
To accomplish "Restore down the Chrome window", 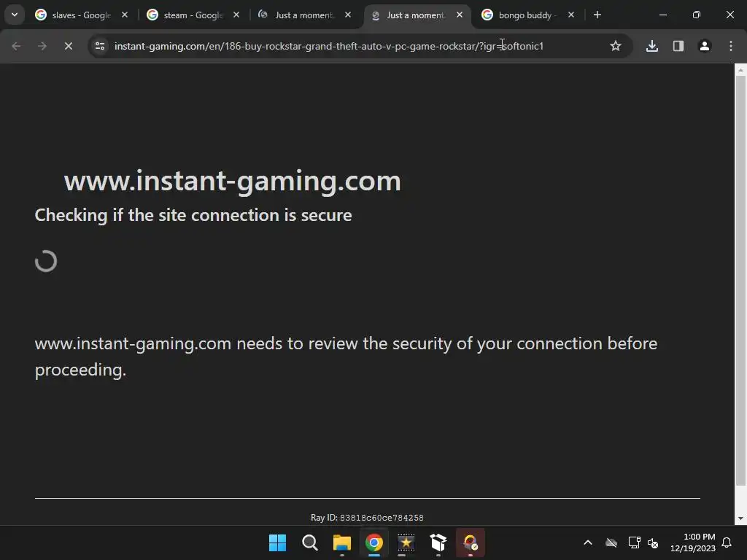I will tap(697, 15).
